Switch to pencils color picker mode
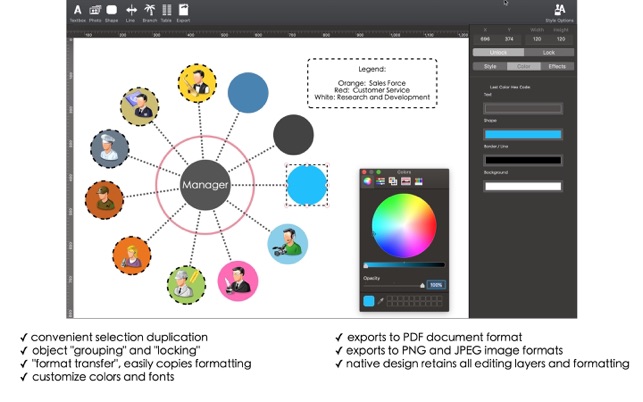 point(418,181)
